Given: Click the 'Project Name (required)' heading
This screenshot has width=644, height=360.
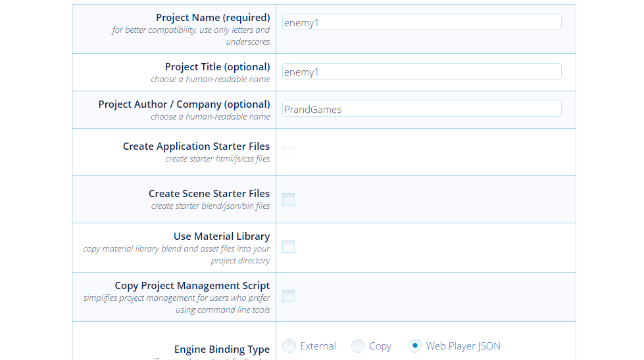Looking at the screenshot, I should click(x=212, y=18).
